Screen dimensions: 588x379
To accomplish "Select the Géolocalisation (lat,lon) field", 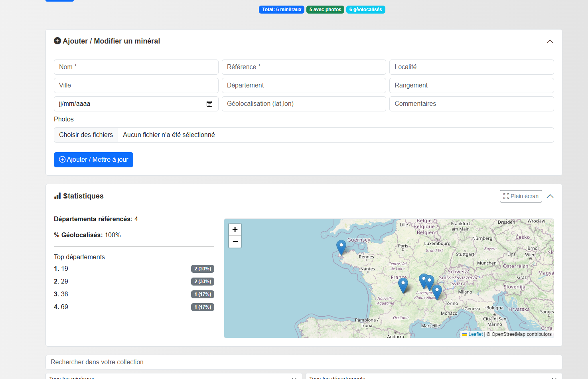I will coord(304,104).
